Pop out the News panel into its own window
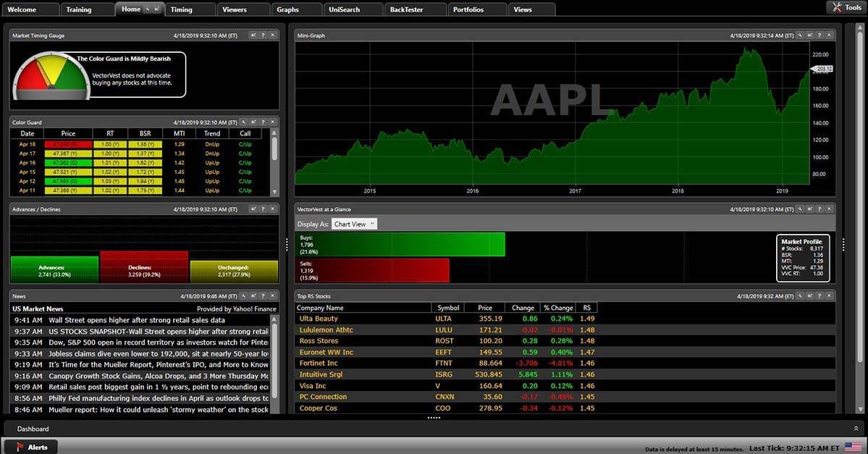This screenshot has width=868, height=454. click(253, 295)
